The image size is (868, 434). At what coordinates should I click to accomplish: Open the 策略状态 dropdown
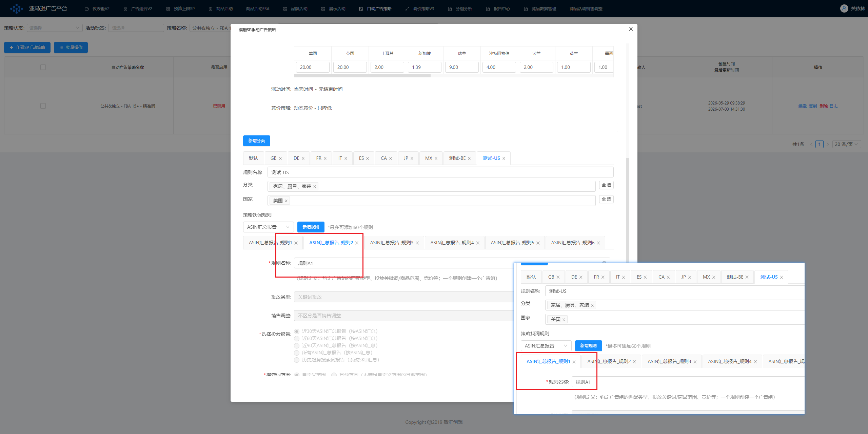coord(55,28)
